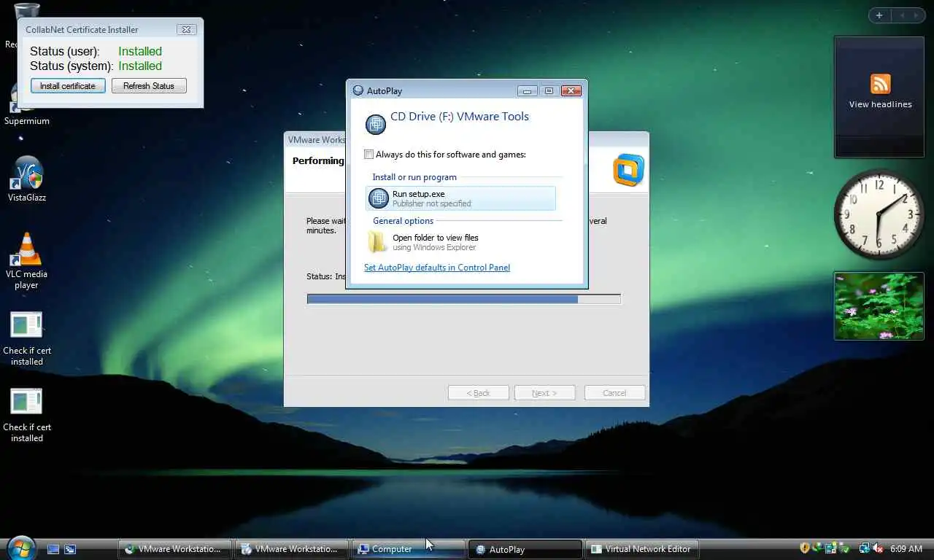Open the lower 'Check if cert installed' icon

[27, 416]
